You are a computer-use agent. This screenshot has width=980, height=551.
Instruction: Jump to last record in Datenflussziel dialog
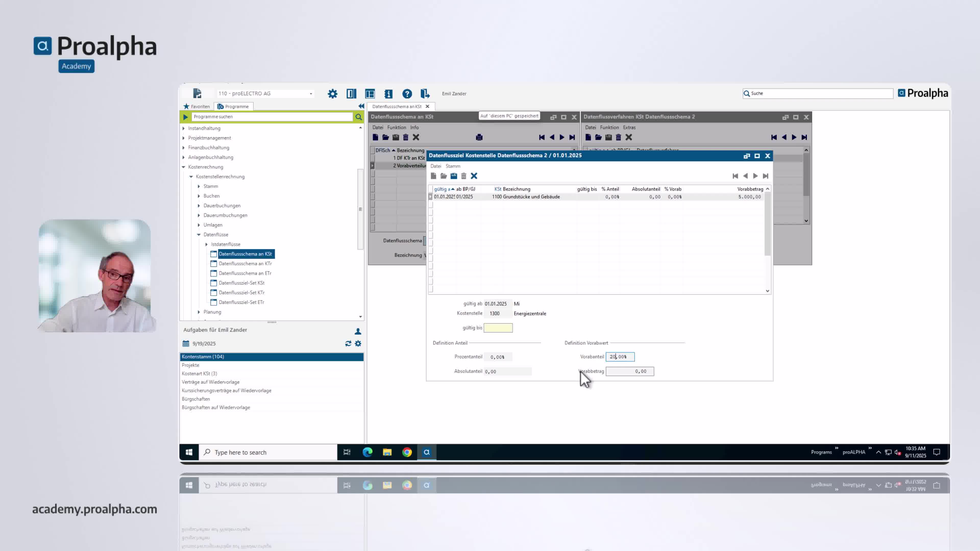click(x=765, y=176)
